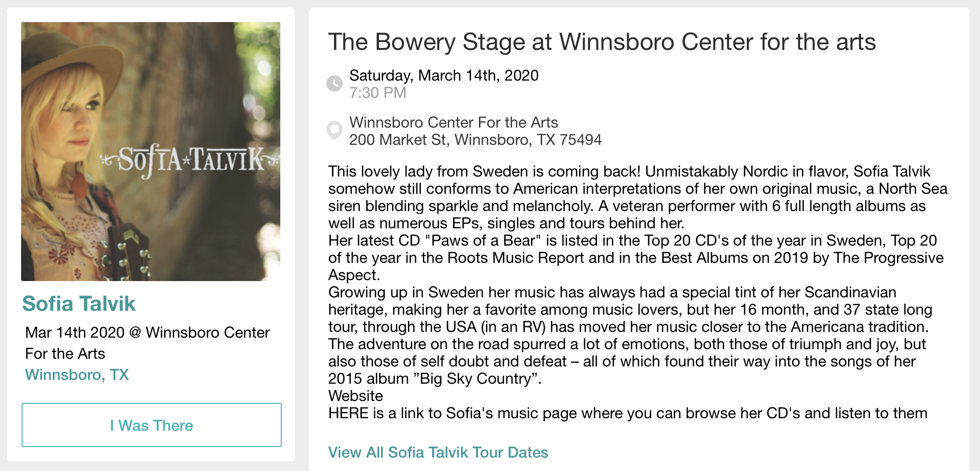The image size is (980, 471).
Task: Open the Sofia Talvik artist name link
Action: click(79, 304)
